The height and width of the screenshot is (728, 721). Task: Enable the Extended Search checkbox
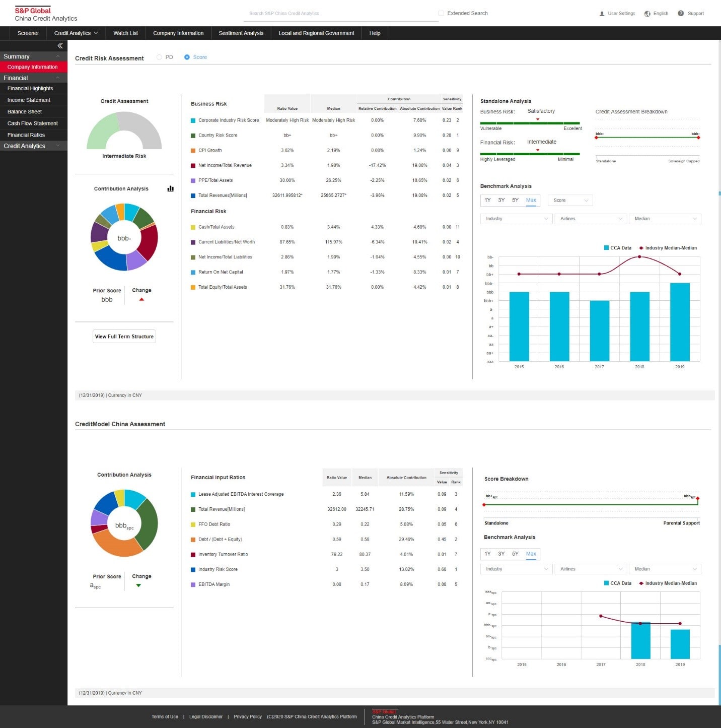point(441,14)
